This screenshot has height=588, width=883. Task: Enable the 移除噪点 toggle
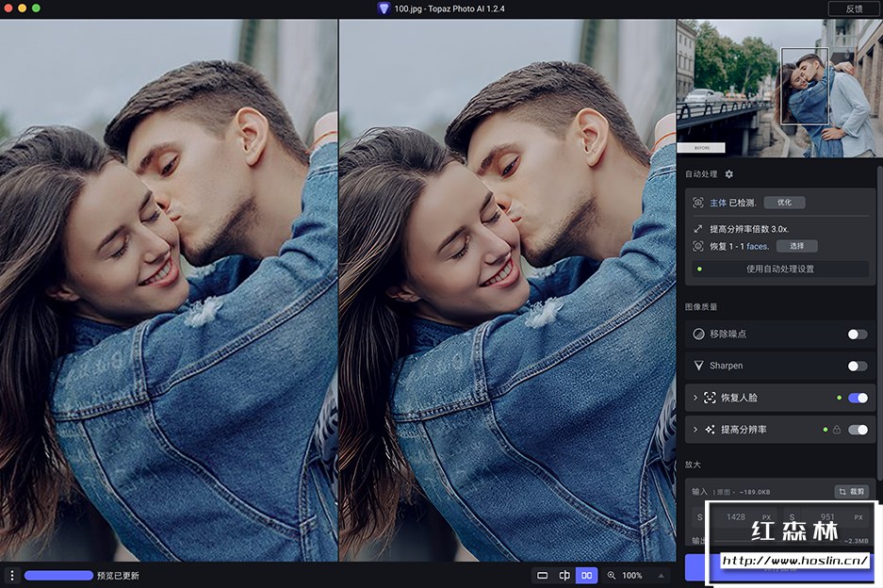(x=857, y=334)
